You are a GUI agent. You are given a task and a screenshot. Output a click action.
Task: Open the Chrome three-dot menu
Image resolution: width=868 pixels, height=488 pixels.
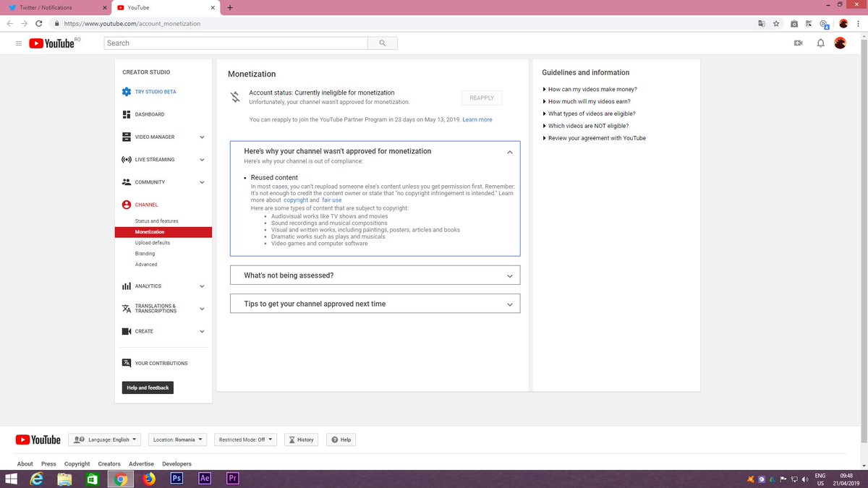858,23
